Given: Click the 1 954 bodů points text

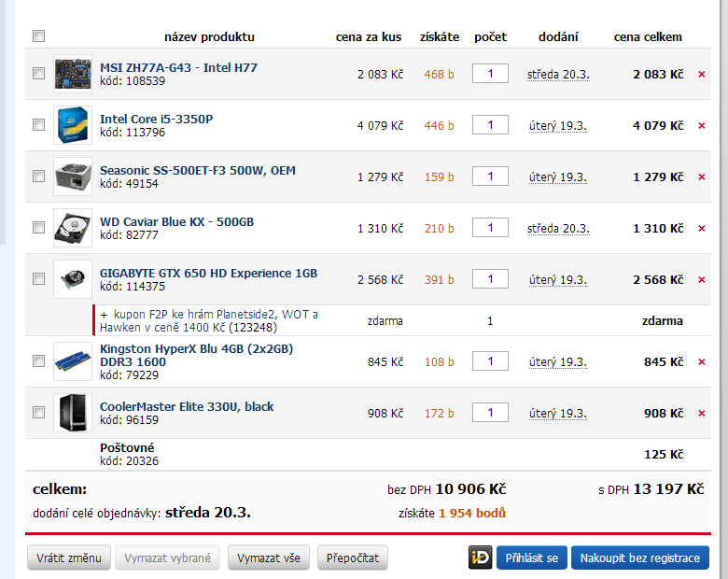Looking at the screenshot, I should [472, 513].
